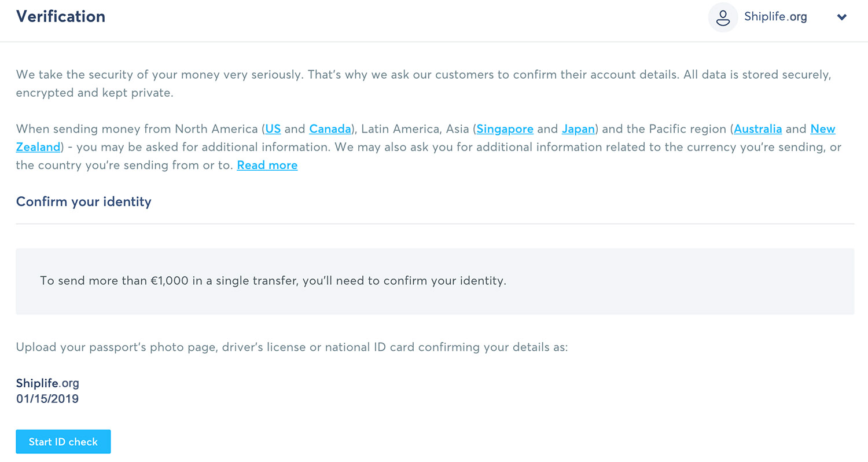The image size is (868, 462).
Task: Click the Shiplife.org name above the date
Action: [47, 383]
